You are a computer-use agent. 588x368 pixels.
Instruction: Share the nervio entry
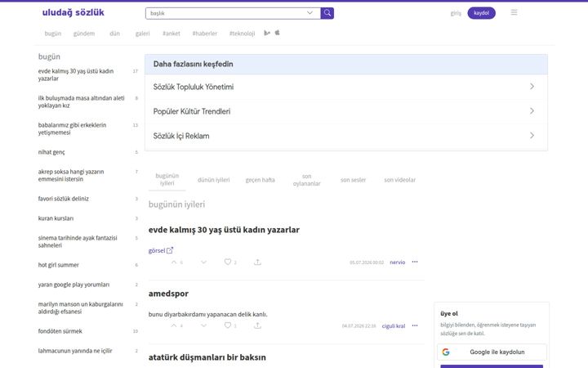click(x=257, y=263)
